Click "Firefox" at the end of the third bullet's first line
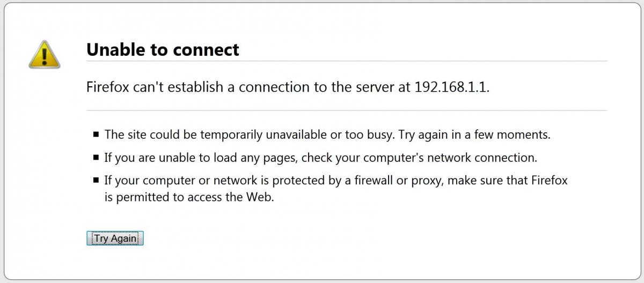 tap(549, 181)
